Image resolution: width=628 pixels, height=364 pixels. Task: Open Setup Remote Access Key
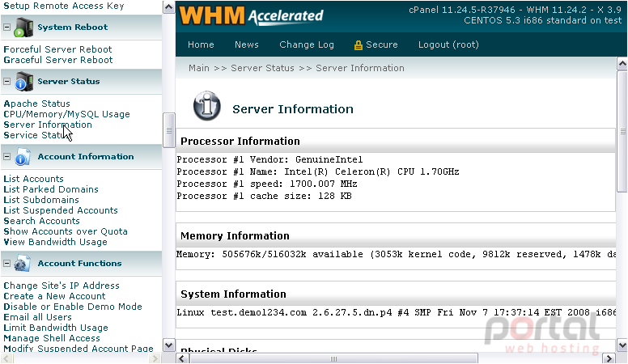(x=64, y=6)
